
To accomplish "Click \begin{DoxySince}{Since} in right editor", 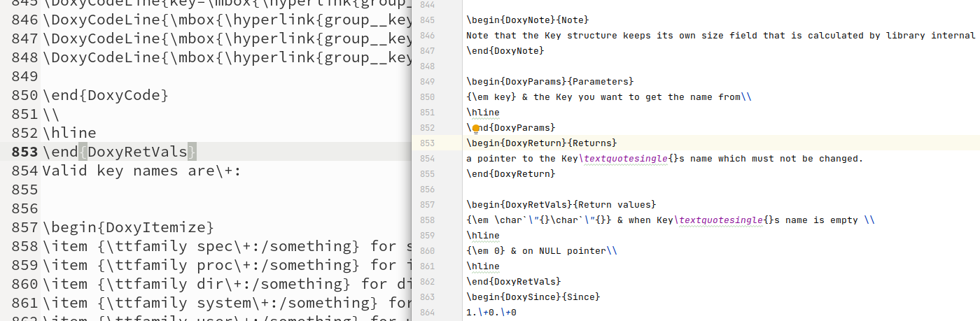I will pyautogui.click(x=533, y=297).
